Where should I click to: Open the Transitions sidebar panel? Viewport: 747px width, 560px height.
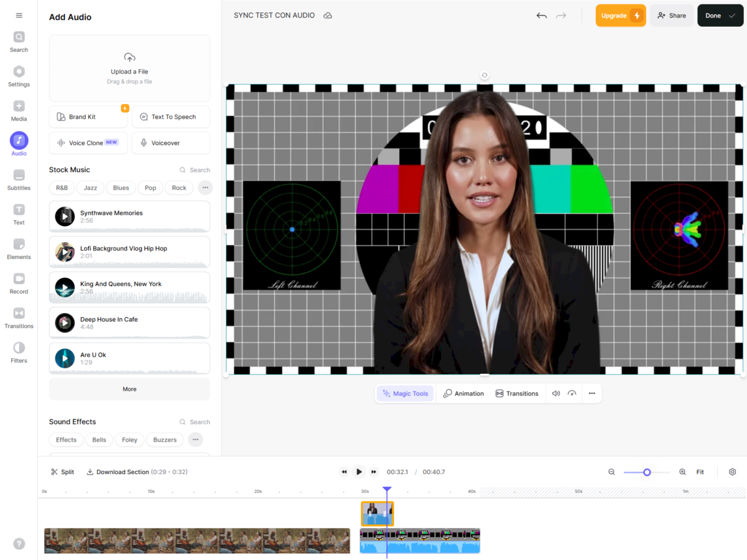19,318
